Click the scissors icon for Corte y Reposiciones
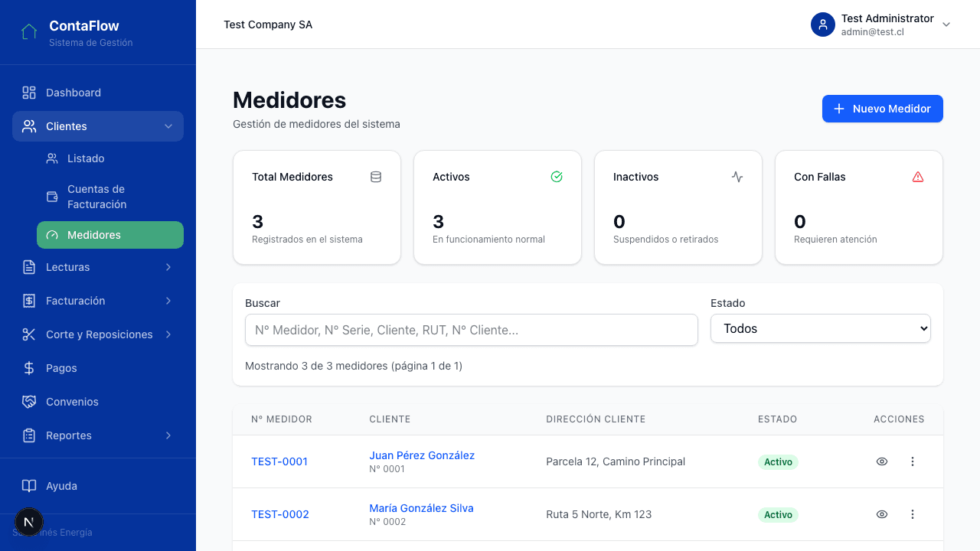Viewport: 980px width, 551px height. (29, 334)
